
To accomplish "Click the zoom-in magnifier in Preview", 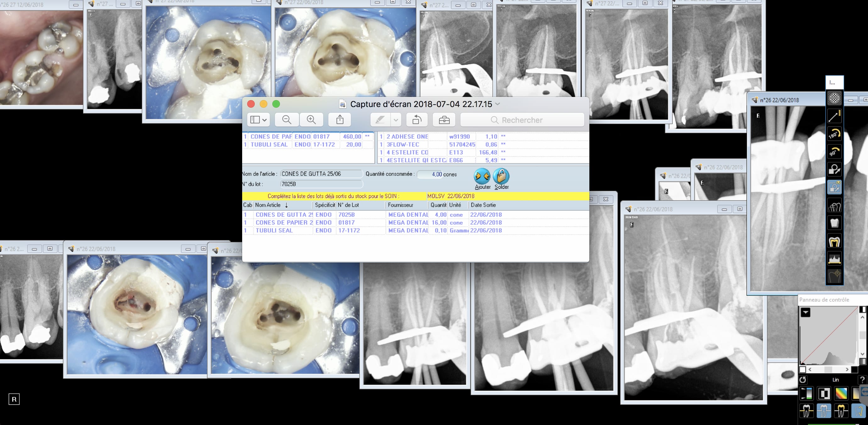I will click(x=311, y=120).
